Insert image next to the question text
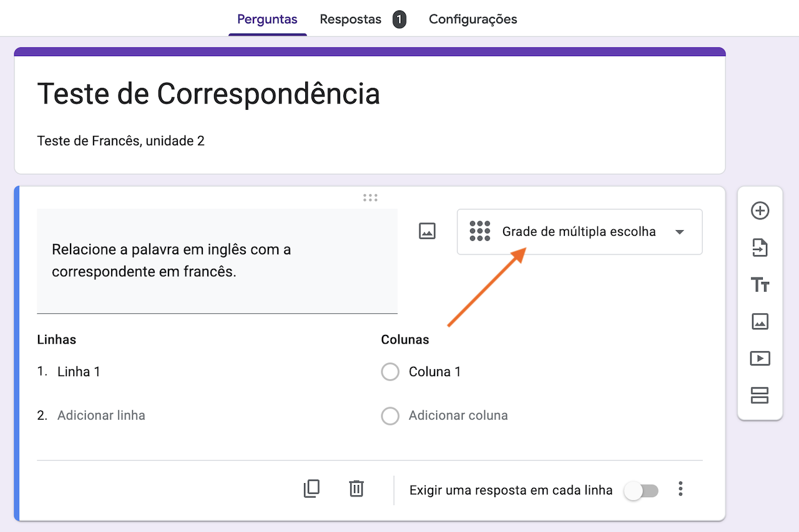The width and height of the screenshot is (799, 532). (427, 231)
